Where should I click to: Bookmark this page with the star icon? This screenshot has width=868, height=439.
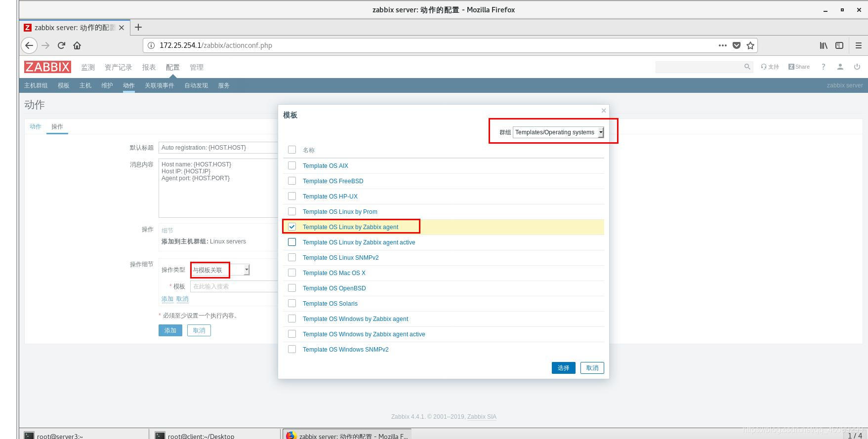750,45
